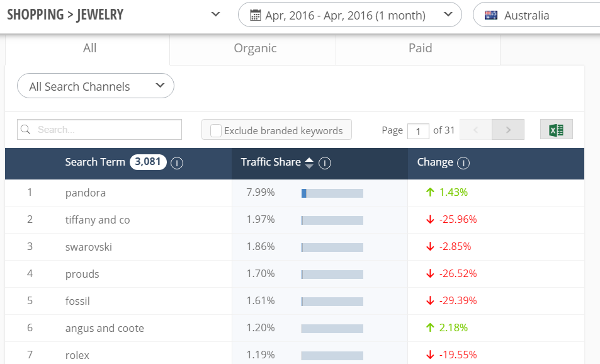Select the rolex search term

pyautogui.click(x=77, y=355)
